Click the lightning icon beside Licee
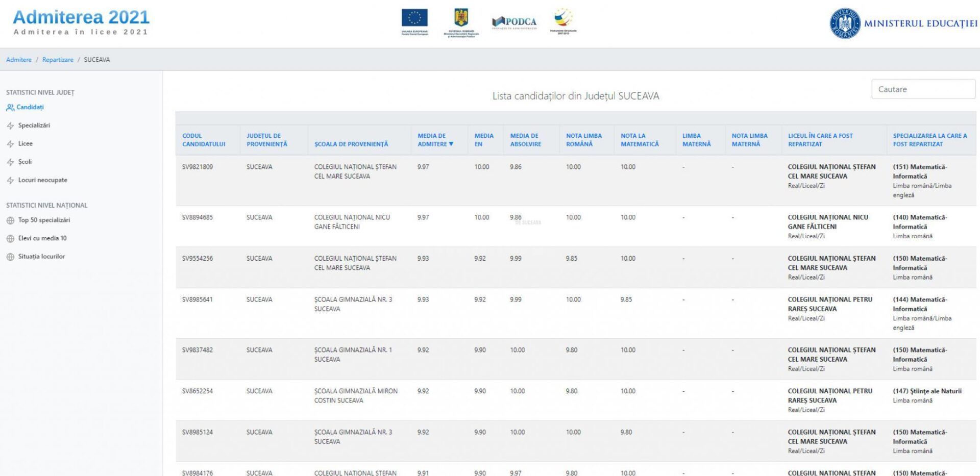The image size is (980, 476). (x=10, y=144)
